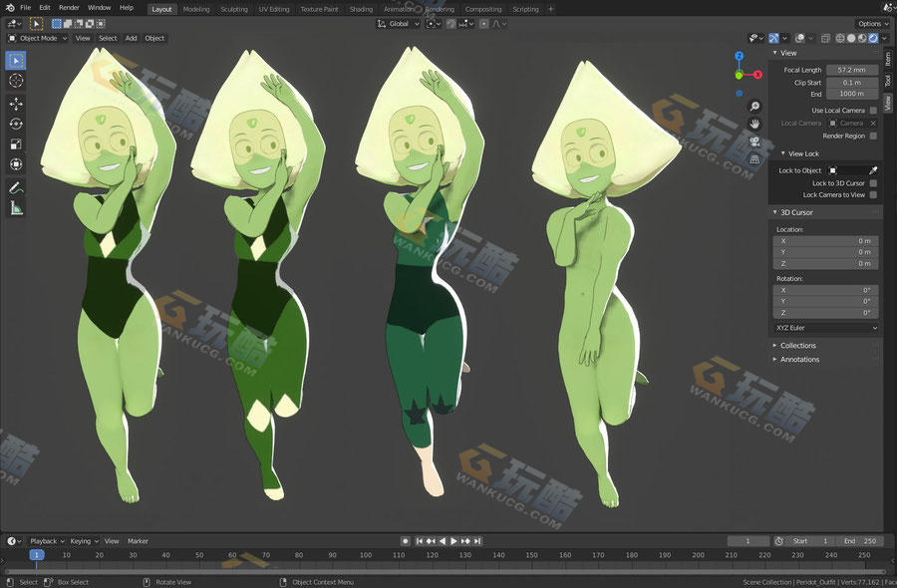
Task: Select the Rotate tool
Action: [16, 124]
